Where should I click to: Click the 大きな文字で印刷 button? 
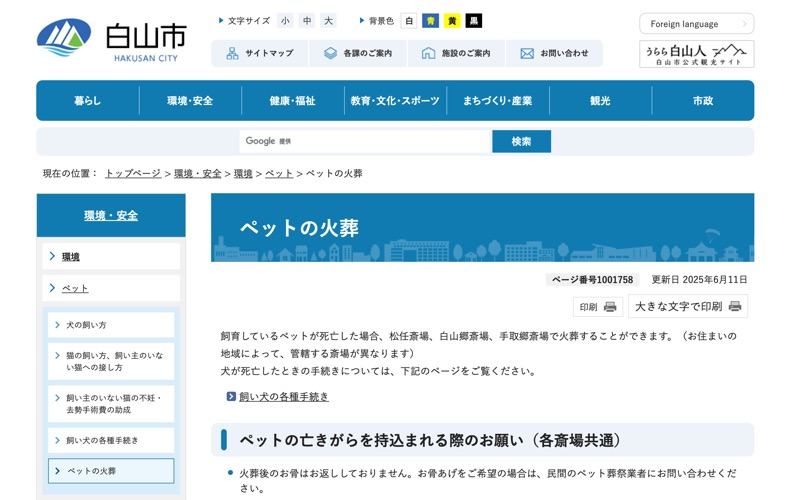point(688,306)
